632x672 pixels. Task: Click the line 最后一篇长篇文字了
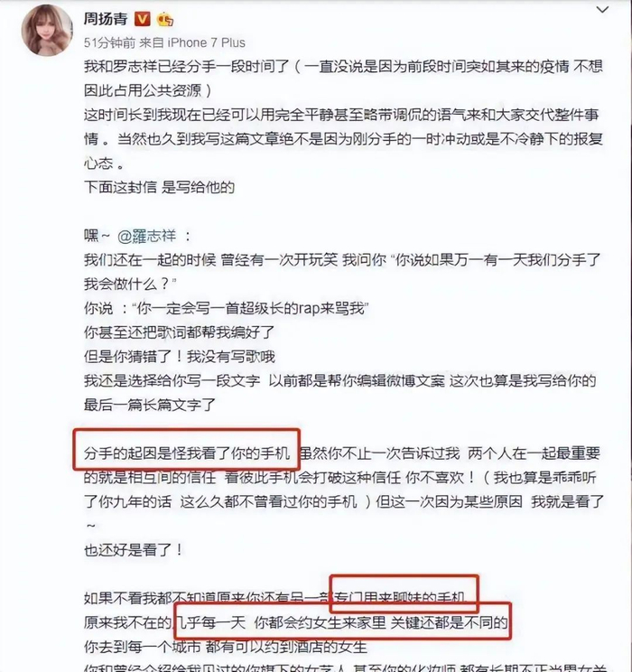click(x=150, y=405)
